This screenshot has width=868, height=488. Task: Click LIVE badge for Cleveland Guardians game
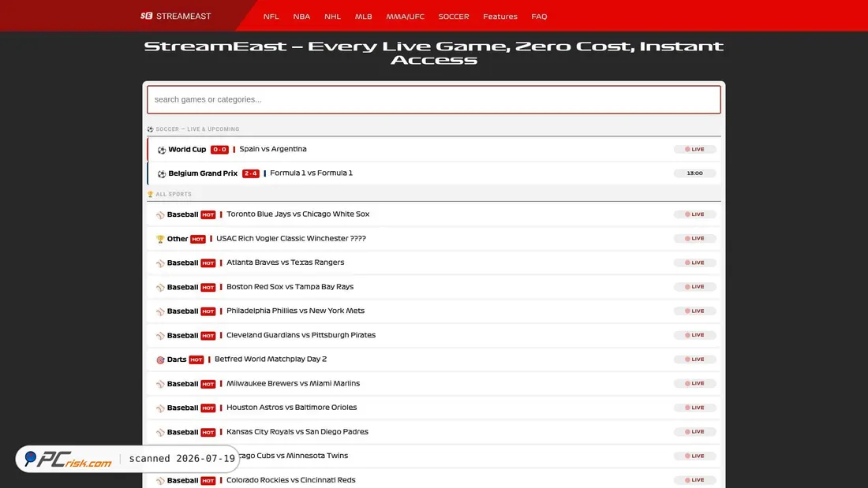(x=694, y=335)
